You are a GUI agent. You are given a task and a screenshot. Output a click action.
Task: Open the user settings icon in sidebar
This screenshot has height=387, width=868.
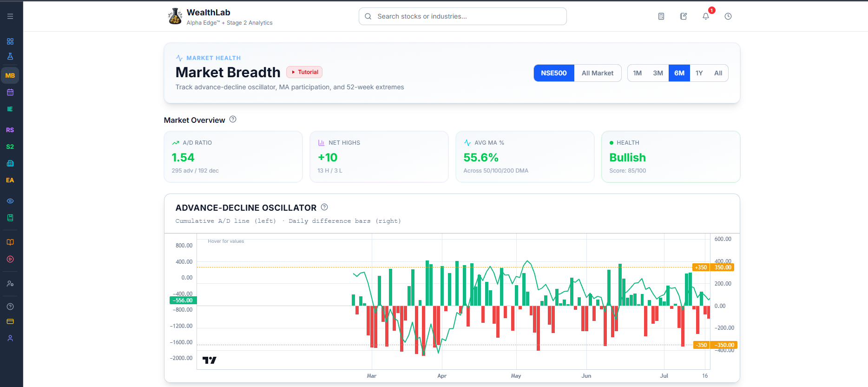click(x=10, y=284)
